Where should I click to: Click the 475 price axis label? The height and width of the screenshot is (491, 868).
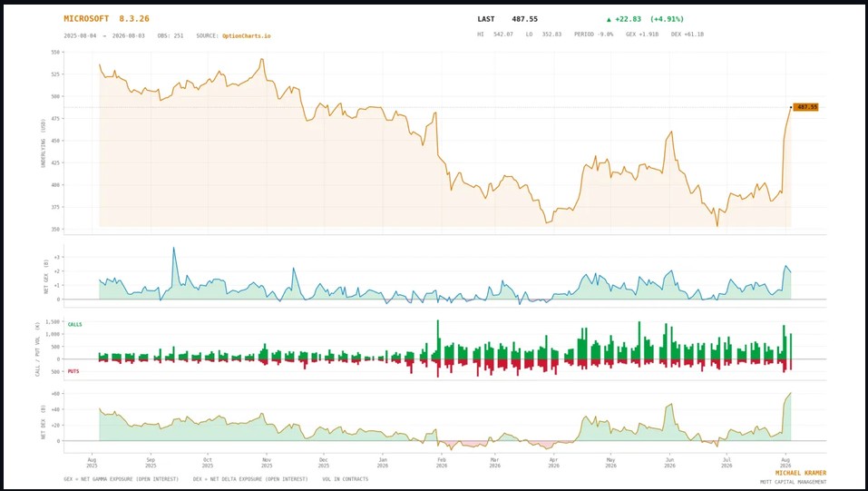54,119
